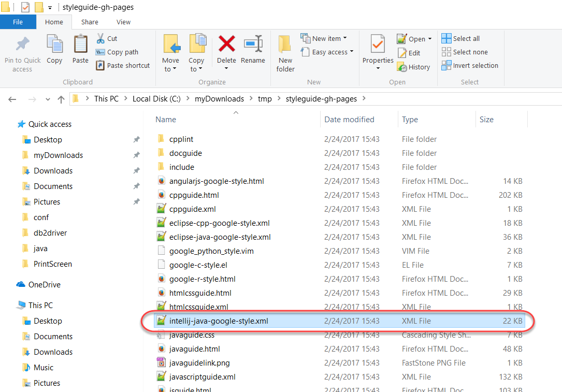This screenshot has width=562, height=392.
Task: Select angularjs-google-style.html file
Action: pyautogui.click(x=217, y=181)
